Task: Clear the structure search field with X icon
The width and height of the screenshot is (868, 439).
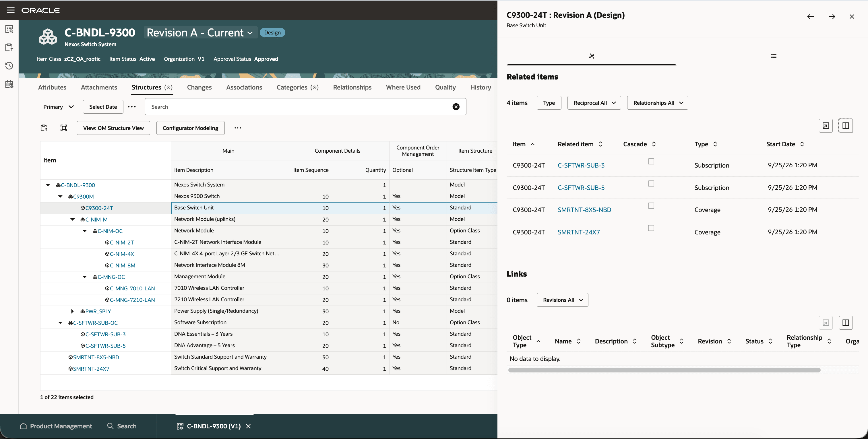Action: point(456,107)
